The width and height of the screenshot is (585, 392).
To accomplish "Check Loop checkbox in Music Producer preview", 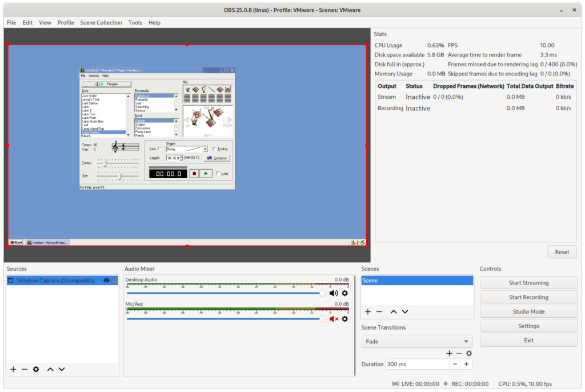I will pos(218,173).
